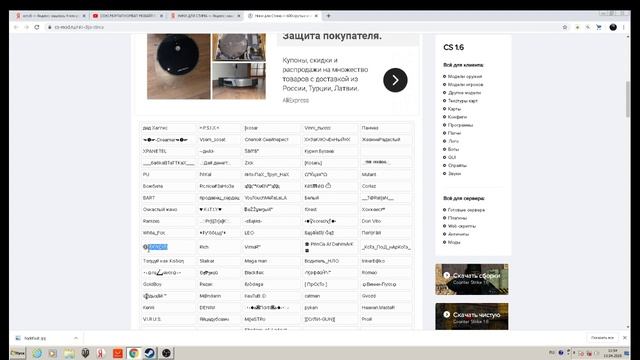Screen dimensions: 640x360
Task: Open Web-скрипты sidebar link
Action: pyautogui.click(x=462, y=226)
